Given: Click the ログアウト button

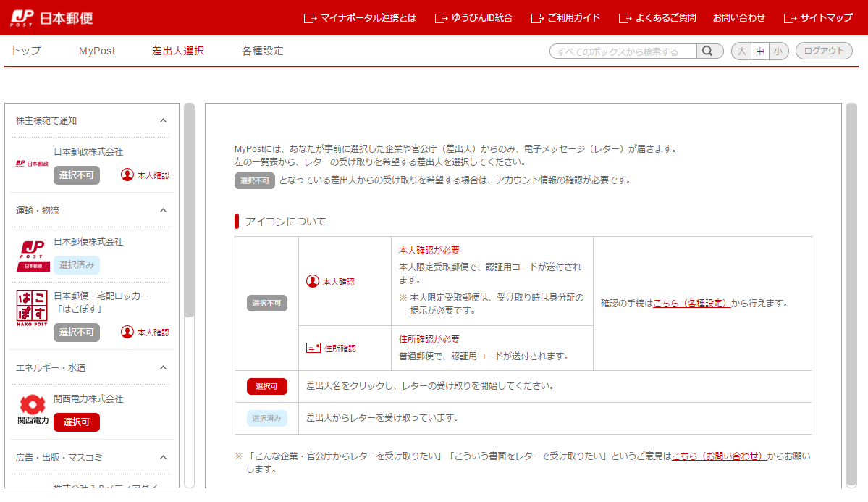Looking at the screenshot, I should coord(824,51).
